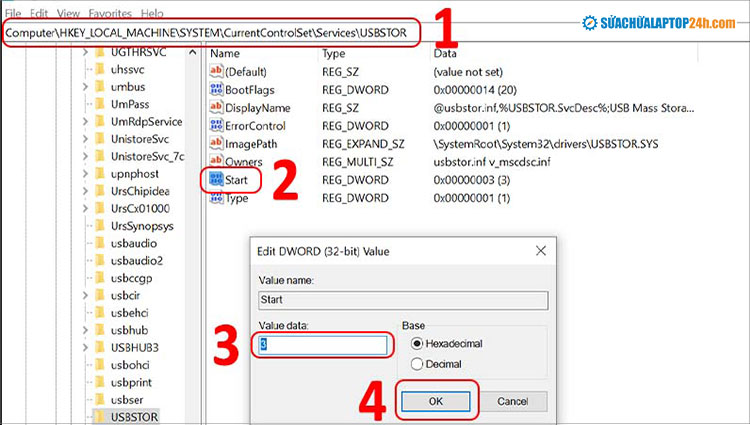Click the UmRdpService folder icon
Screen dimensions: 750x425
[100, 121]
